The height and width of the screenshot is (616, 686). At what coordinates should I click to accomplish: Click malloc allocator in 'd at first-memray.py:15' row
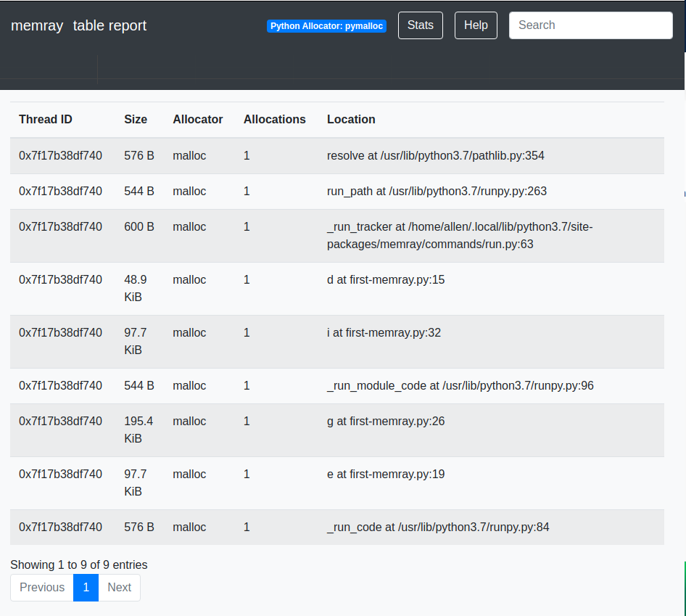pos(189,280)
